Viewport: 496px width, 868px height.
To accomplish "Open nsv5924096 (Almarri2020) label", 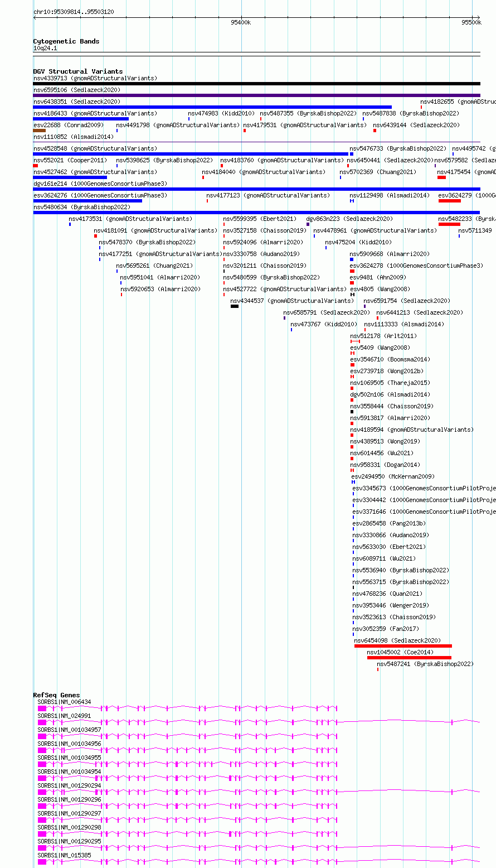I will [263, 242].
